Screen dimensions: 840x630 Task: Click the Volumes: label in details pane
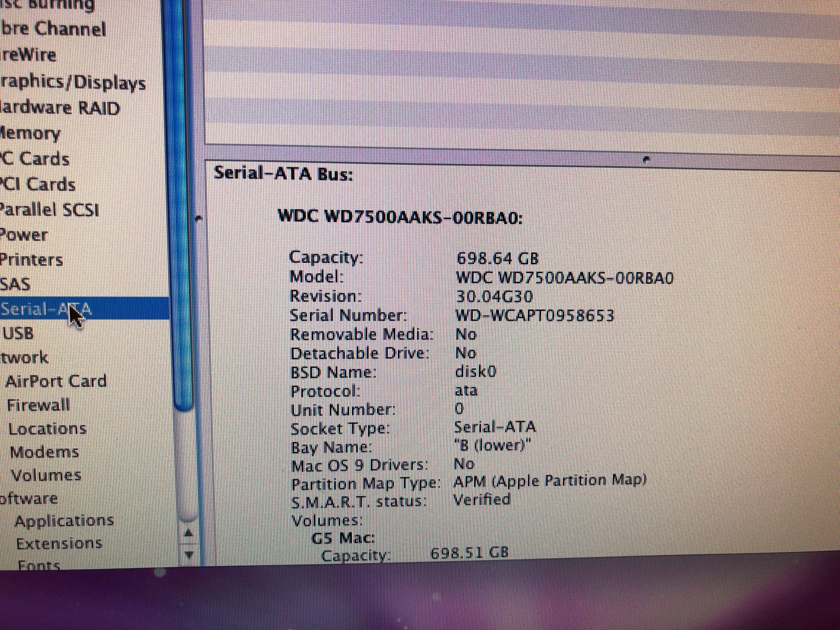click(327, 521)
